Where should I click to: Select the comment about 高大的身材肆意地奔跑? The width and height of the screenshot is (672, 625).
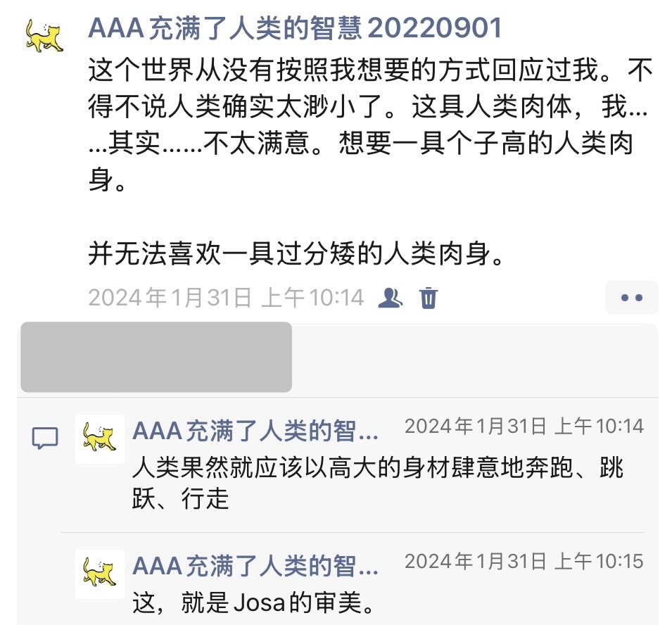click(x=378, y=483)
